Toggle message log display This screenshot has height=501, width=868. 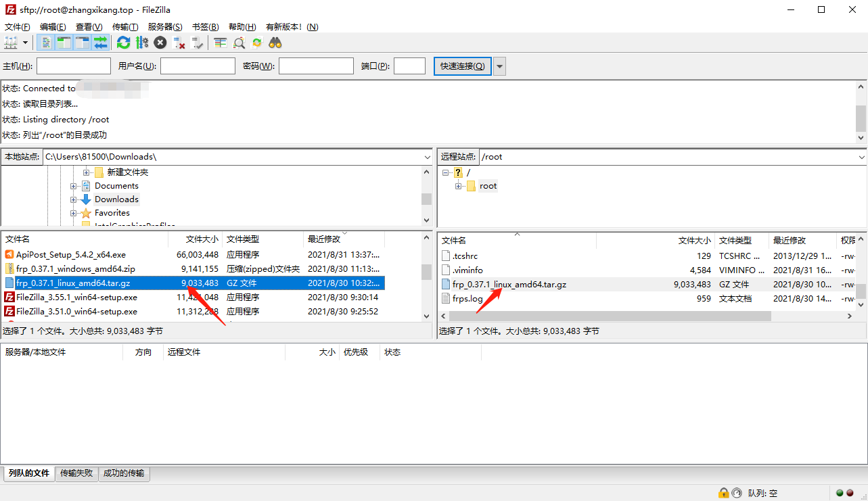[x=47, y=43]
